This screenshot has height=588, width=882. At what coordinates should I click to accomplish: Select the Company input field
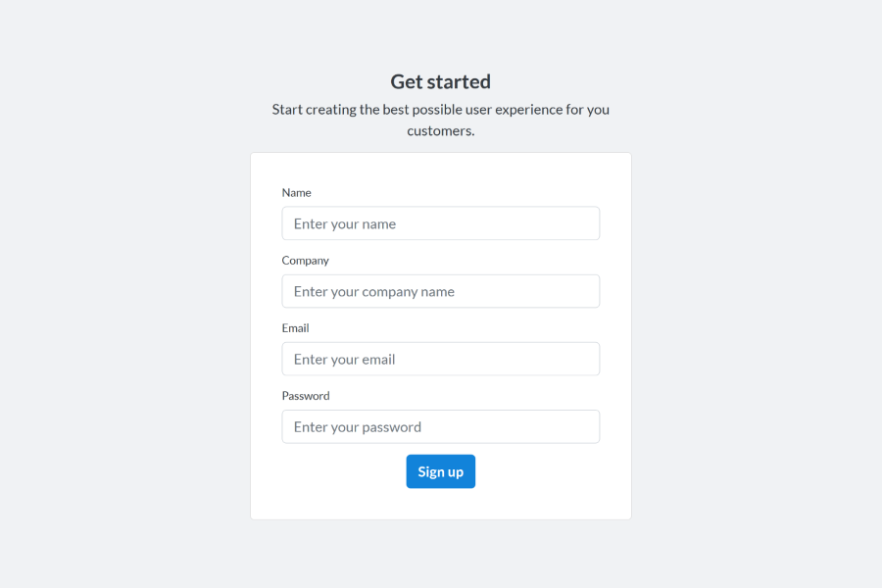441,291
